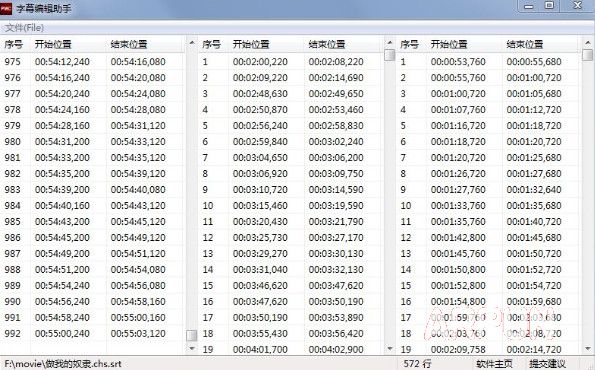Image resolution: width=595 pixels, height=370 pixels.
Task: Open the 文件(File) menu
Action: (25, 28)
